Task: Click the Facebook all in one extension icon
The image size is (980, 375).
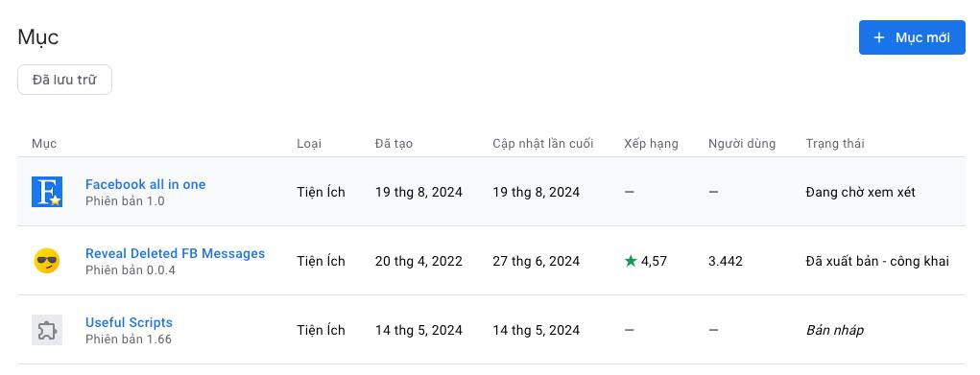Action: pos(47,192)
